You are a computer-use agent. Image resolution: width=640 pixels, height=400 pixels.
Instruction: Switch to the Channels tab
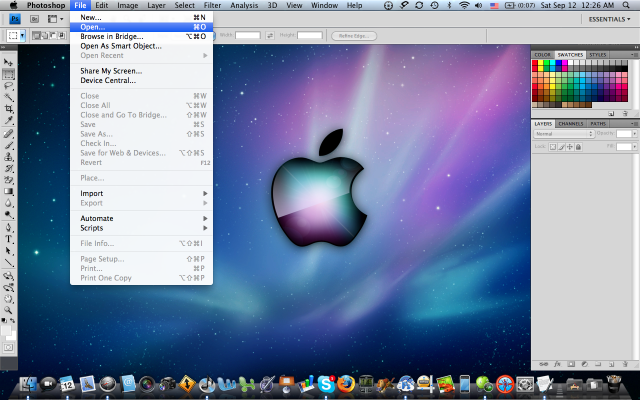571,124
